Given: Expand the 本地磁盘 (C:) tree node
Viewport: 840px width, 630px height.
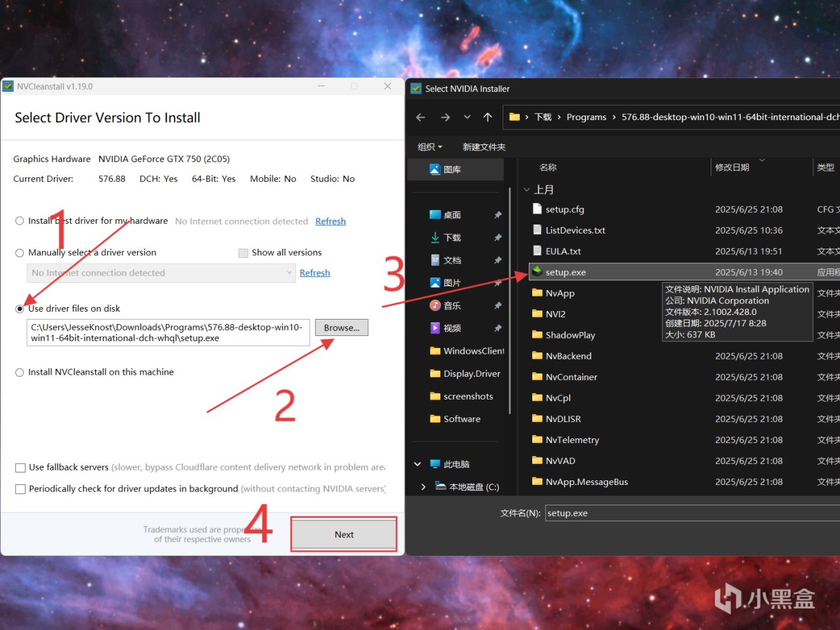Looking at the screenshot, I should [423, 487].
